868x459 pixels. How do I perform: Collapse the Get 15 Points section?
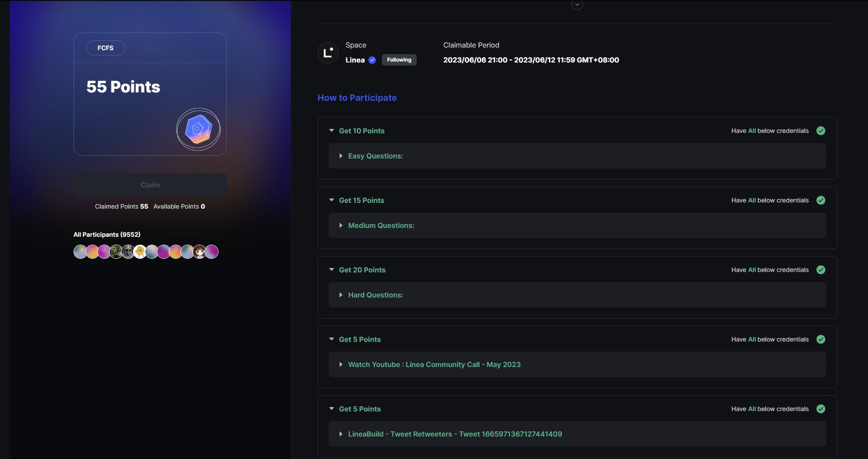click(x=332, y=200)
